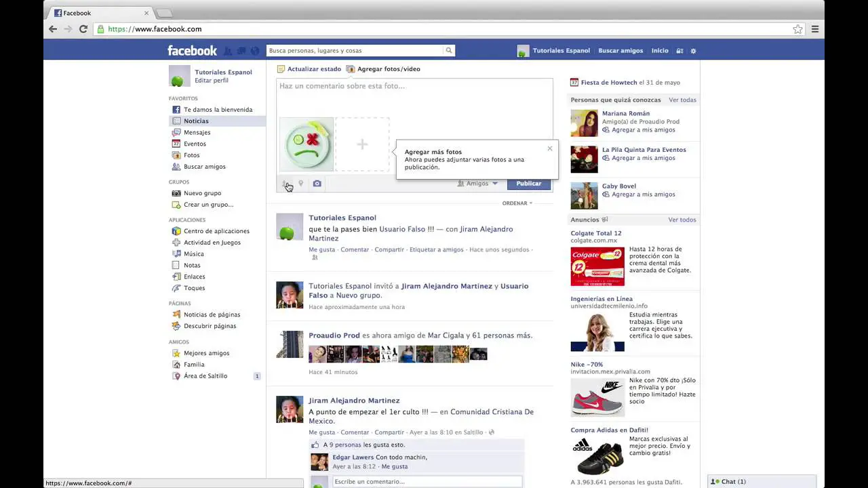The image size is (868, 488).
Task: Open ad options icon next to Anuncios
Action: tap(605, 220)
